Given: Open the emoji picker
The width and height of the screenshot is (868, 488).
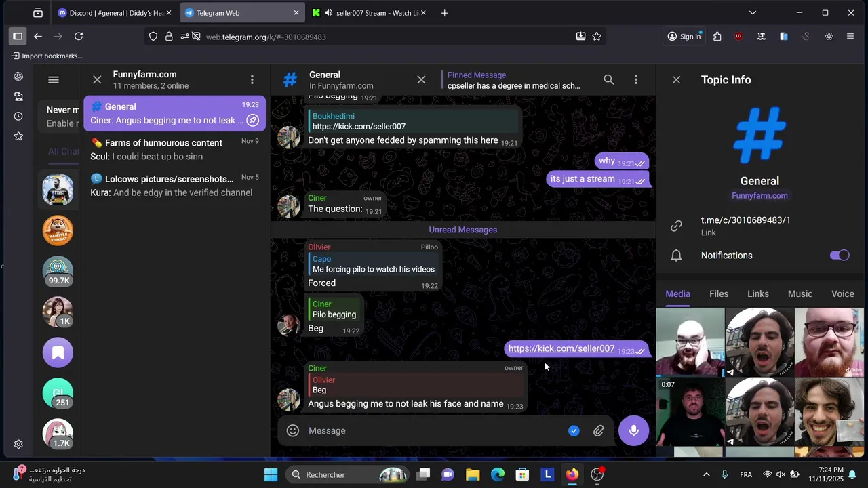Looking at the screenshot, I should (x=293, y=430).
